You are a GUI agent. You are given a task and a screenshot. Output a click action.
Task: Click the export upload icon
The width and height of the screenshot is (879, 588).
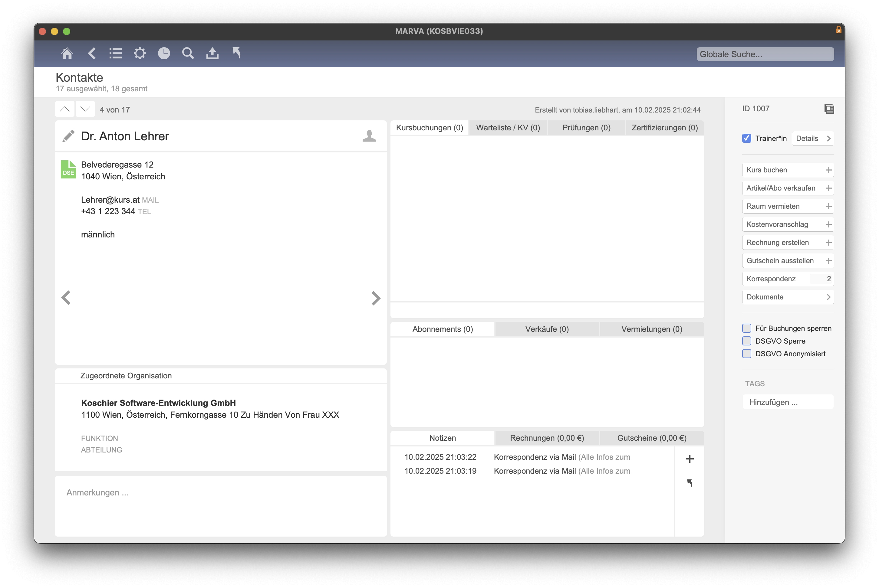[212, 54]
